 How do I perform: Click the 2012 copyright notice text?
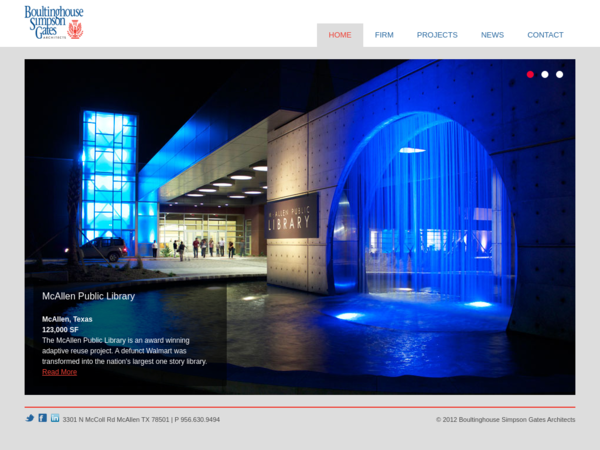pyautogui.click(x=505, y=420)
